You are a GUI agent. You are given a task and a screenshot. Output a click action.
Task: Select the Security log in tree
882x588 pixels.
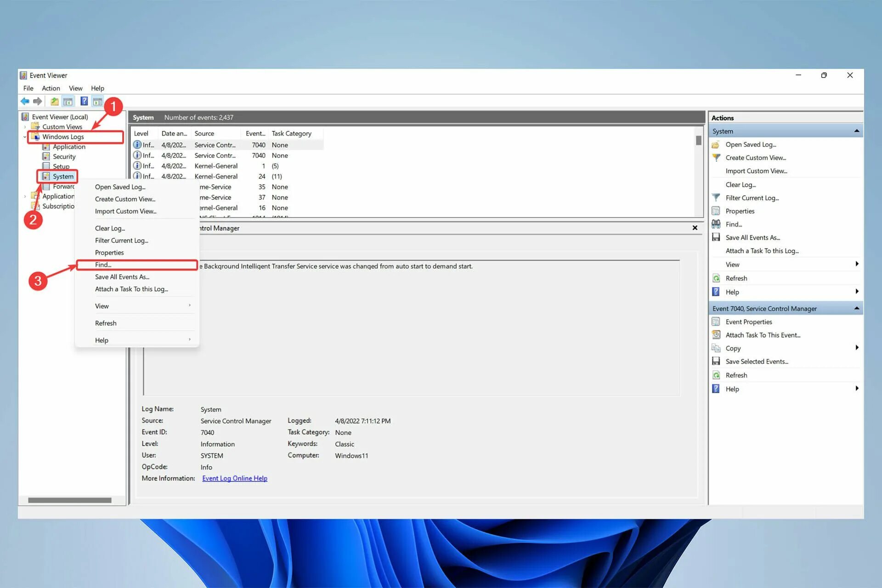pos(64,157)
